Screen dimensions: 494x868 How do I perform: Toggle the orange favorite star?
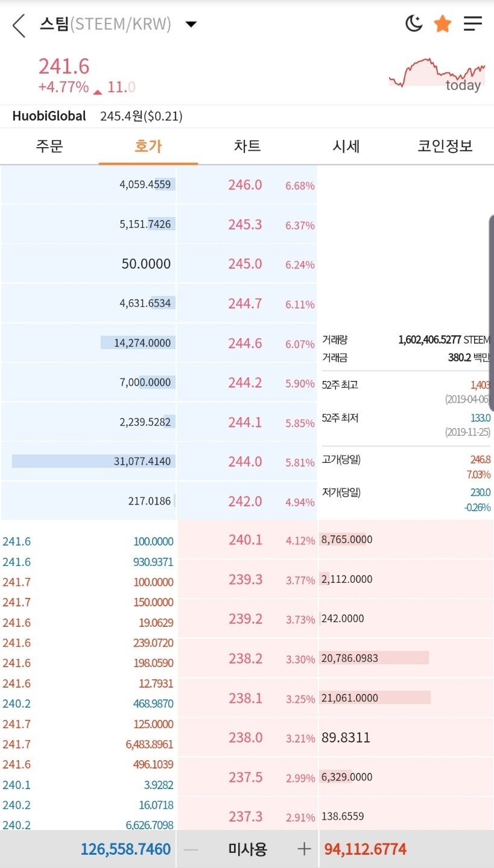443,24
